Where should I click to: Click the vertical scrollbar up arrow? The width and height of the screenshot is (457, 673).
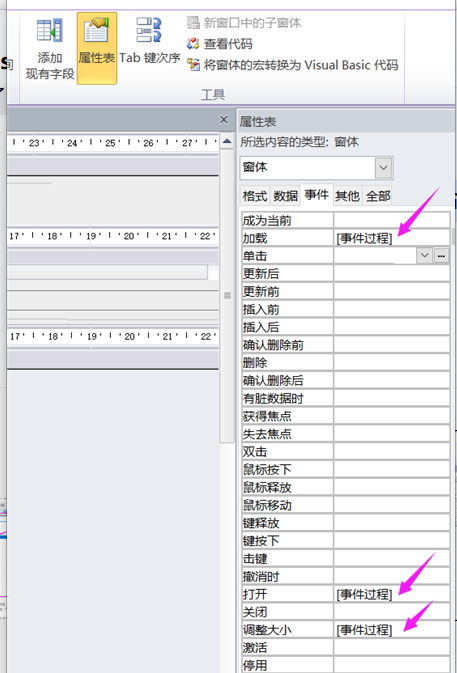[227, 141]
